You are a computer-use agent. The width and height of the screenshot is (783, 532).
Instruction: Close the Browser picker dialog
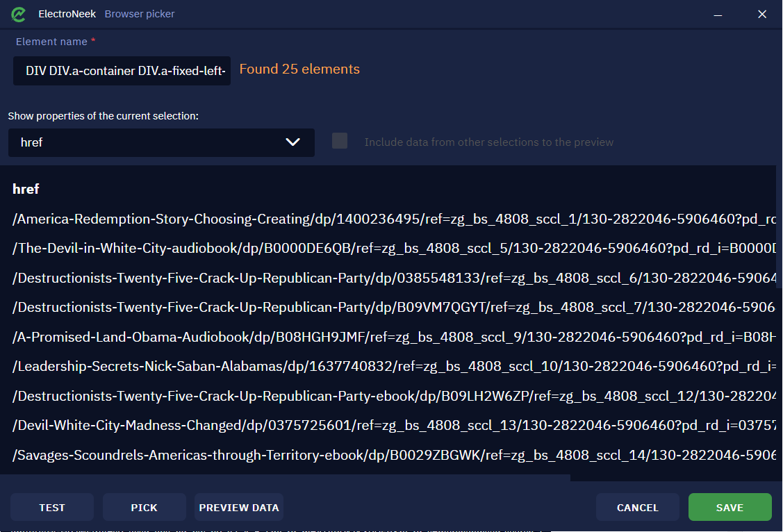tap(761, 15)
